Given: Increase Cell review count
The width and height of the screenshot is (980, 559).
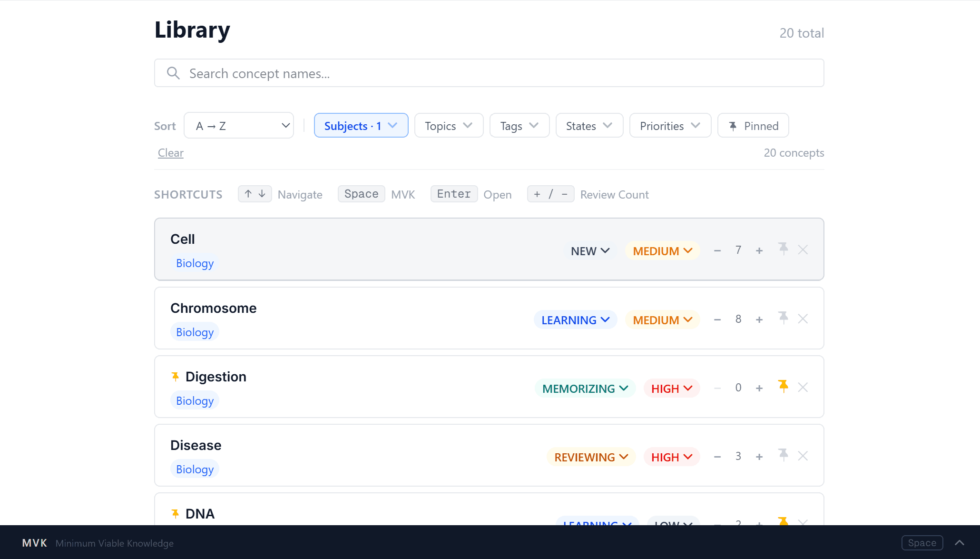Looking at the screenshot, I should click(759, 250).
